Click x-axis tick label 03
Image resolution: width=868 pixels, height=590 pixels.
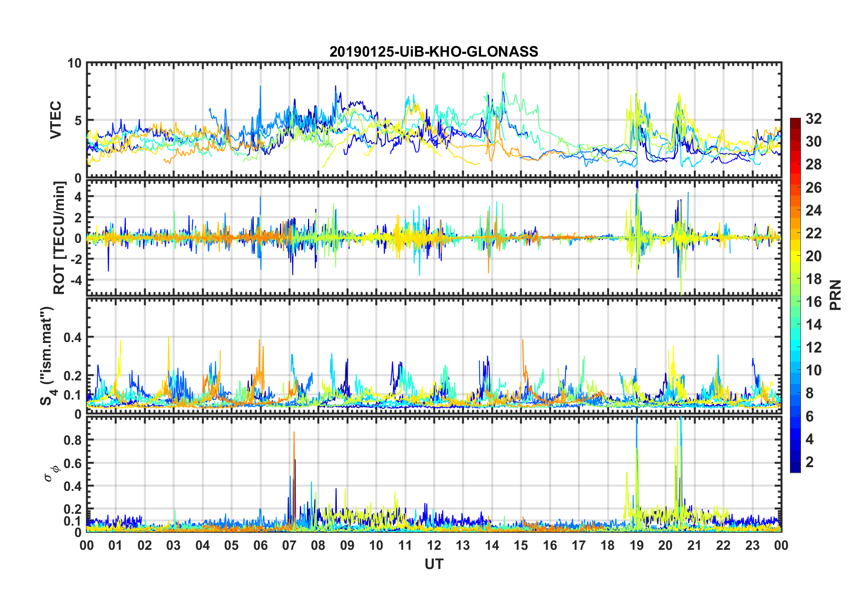coord(173,546)
